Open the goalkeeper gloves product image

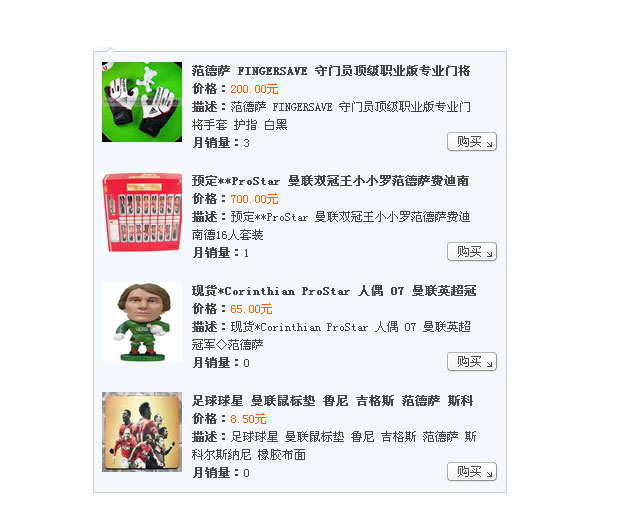click(x=142, y=102)
